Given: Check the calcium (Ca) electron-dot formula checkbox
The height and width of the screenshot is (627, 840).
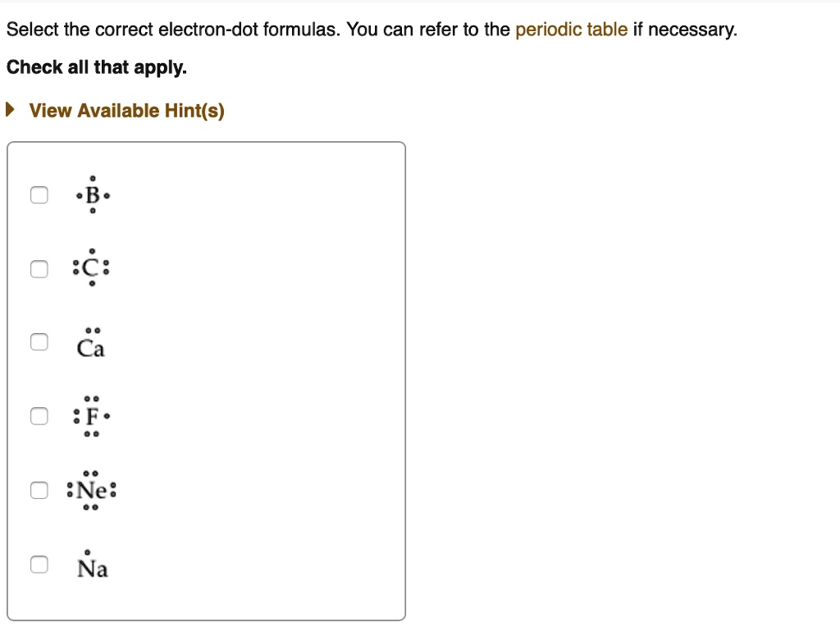Looking at the screenshot, I should coord(39,341).
